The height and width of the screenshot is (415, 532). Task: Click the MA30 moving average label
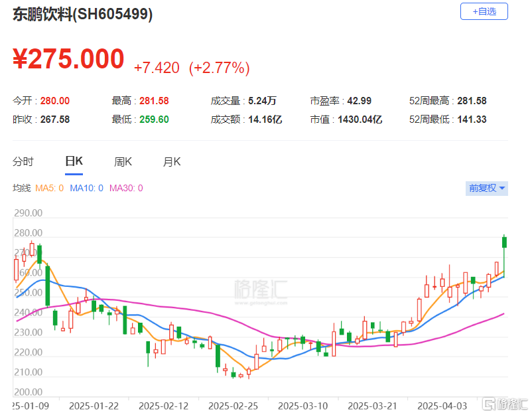coord(126,188)
